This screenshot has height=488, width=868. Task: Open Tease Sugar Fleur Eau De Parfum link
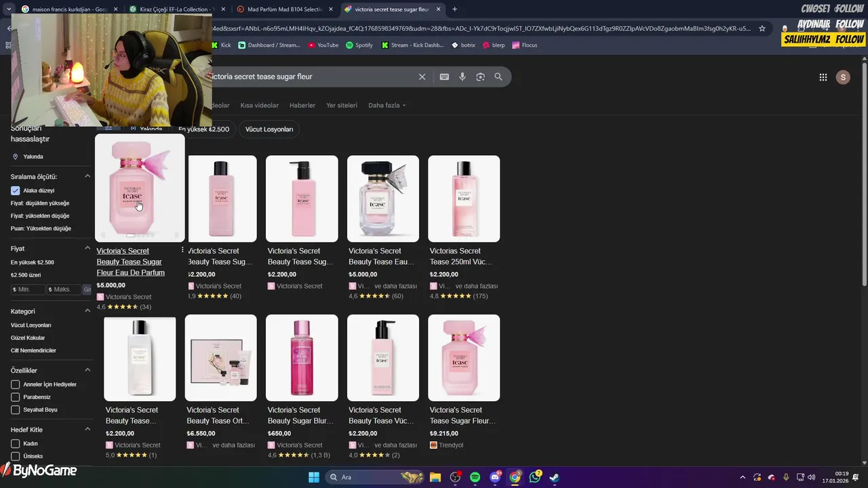[130, 262]
